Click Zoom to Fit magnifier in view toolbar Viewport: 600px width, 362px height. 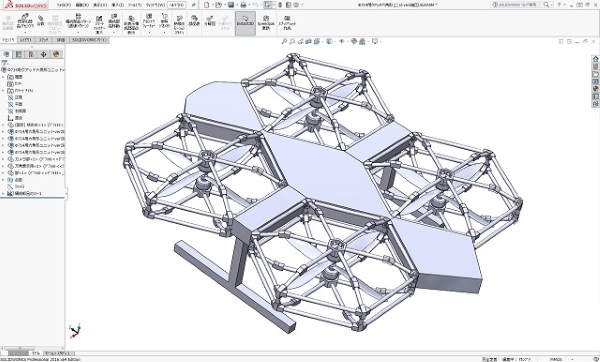coord(284,41)
